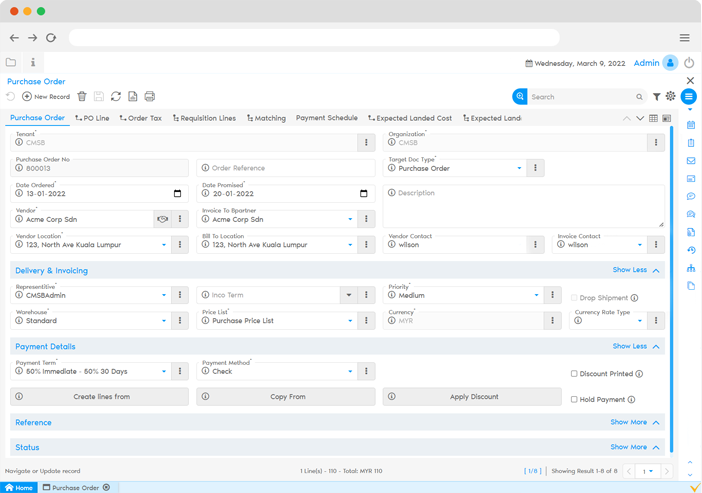The image size is (702, 493).
Task: Expand the Payment Term dropdown
Action: [164, 371]
